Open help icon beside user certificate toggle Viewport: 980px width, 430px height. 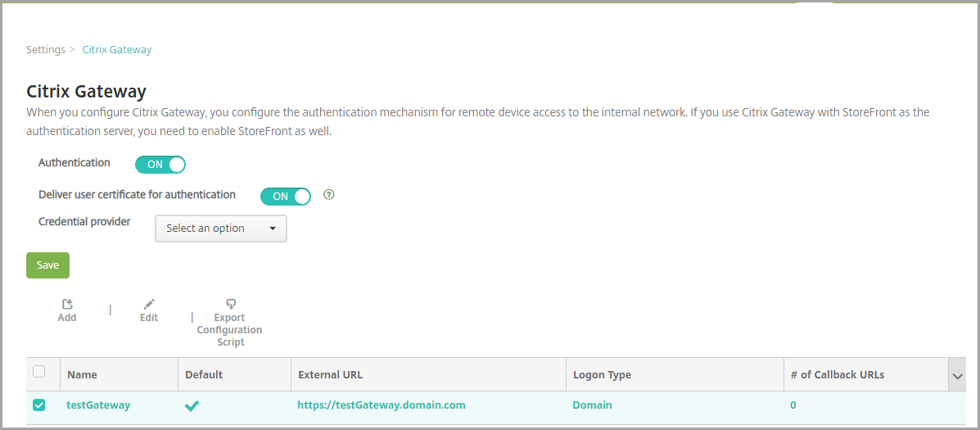[x=329, y=194]
